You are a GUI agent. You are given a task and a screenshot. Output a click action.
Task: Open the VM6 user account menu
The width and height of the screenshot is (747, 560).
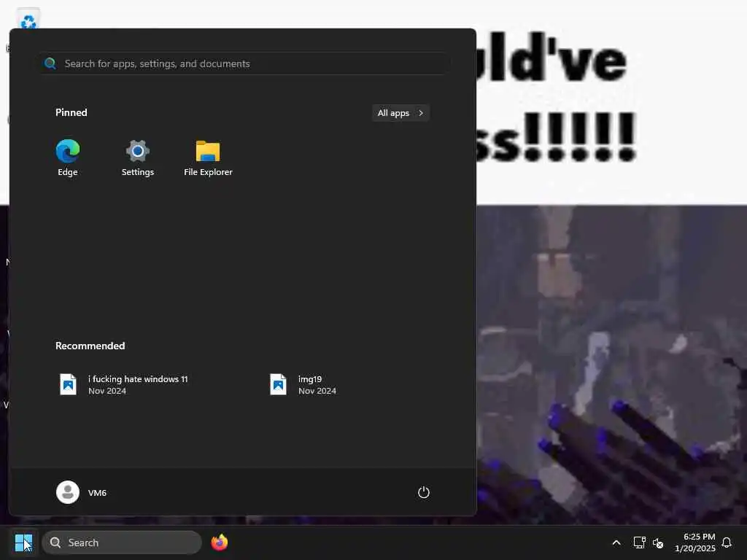tap(82, 492)
